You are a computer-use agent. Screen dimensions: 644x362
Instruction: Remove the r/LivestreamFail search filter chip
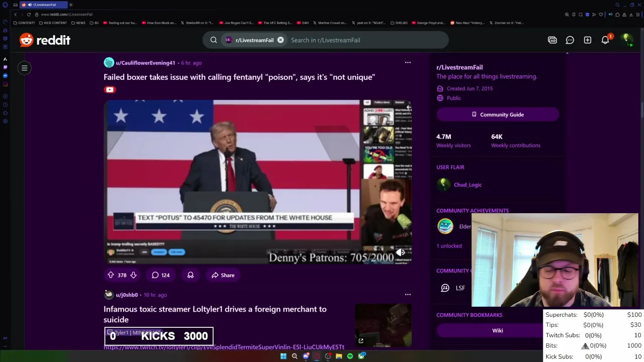[x=281, y=40]
